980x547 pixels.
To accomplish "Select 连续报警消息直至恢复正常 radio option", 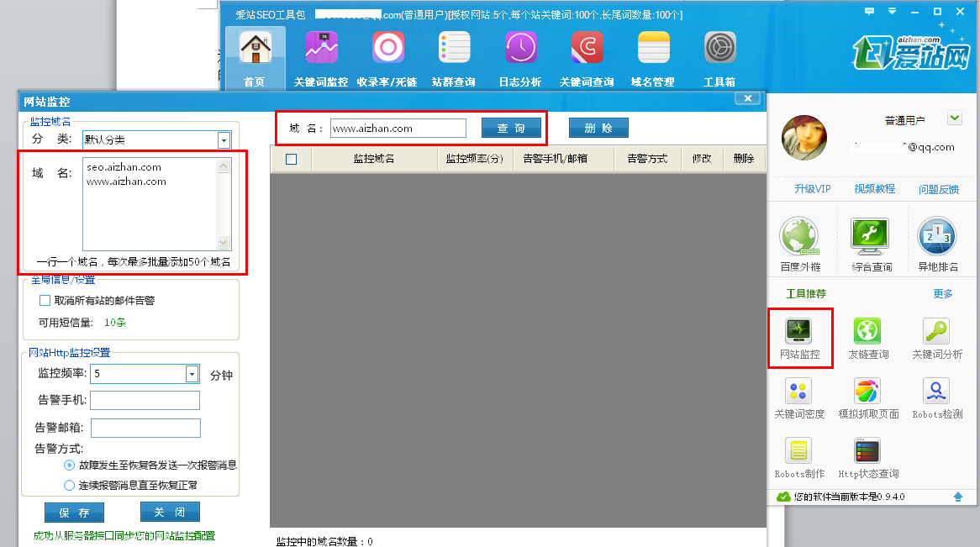I will click(x=70, y=485).
